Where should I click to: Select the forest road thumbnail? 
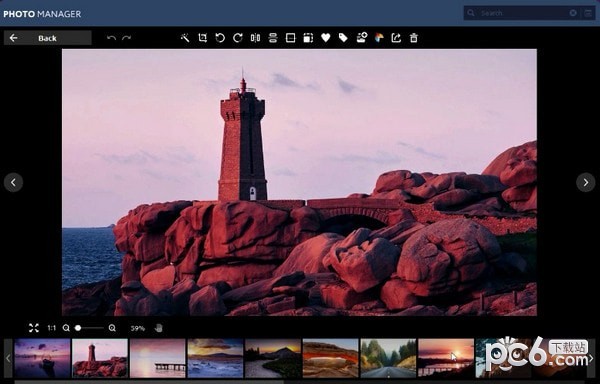point(388,358)
